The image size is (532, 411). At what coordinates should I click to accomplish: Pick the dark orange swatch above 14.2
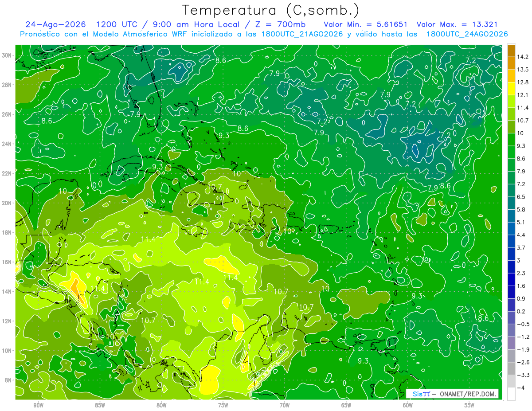[511, 50]
